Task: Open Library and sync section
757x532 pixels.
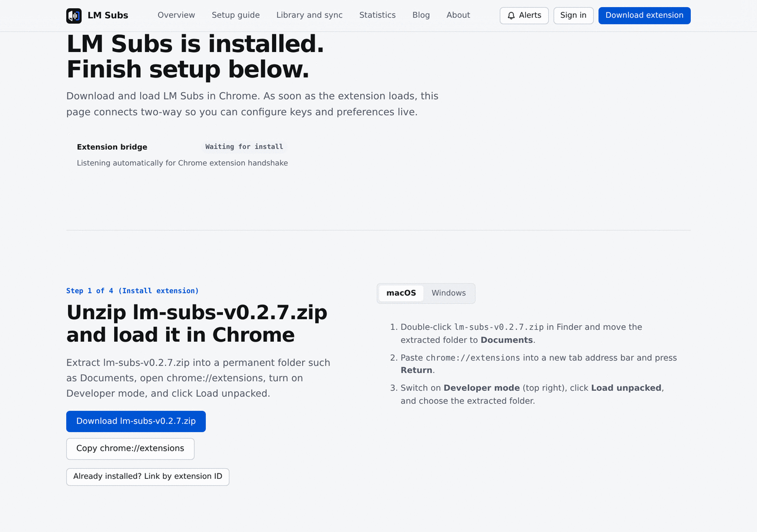Action: coord(309,15)
